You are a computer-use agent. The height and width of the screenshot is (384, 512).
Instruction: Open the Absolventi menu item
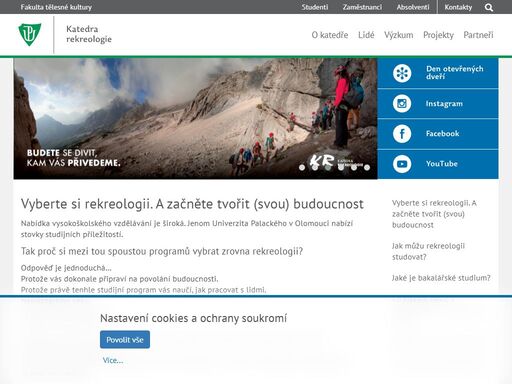[413, 7]
